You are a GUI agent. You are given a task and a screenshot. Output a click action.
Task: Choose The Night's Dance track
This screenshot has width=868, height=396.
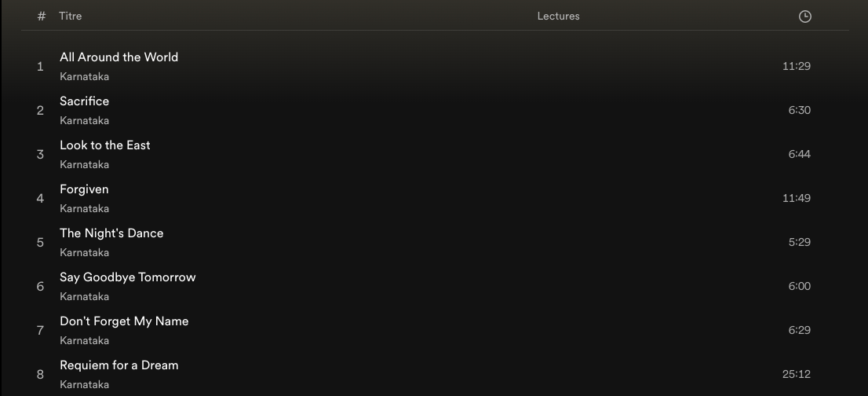111,233
